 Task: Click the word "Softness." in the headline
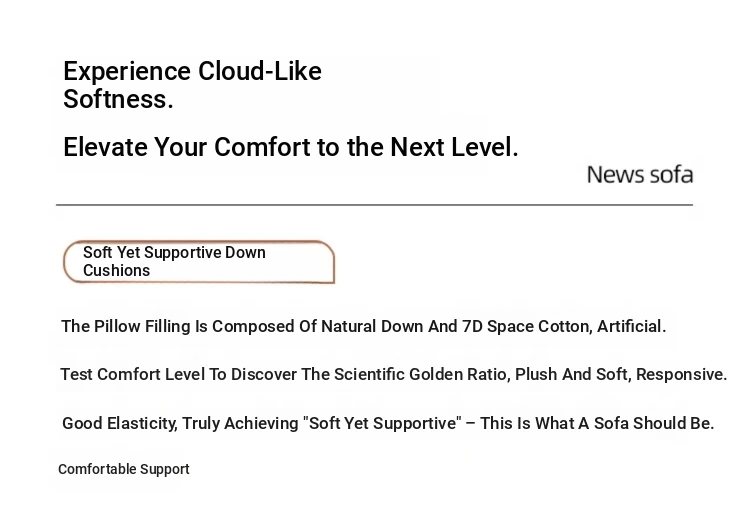118,100
